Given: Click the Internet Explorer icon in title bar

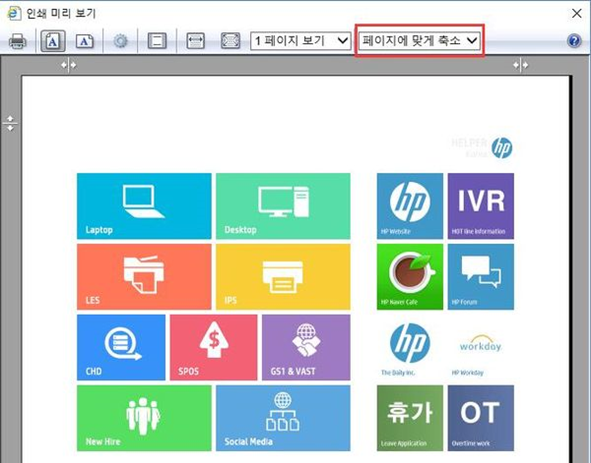Looking at the screenshot, I should 14,13.
